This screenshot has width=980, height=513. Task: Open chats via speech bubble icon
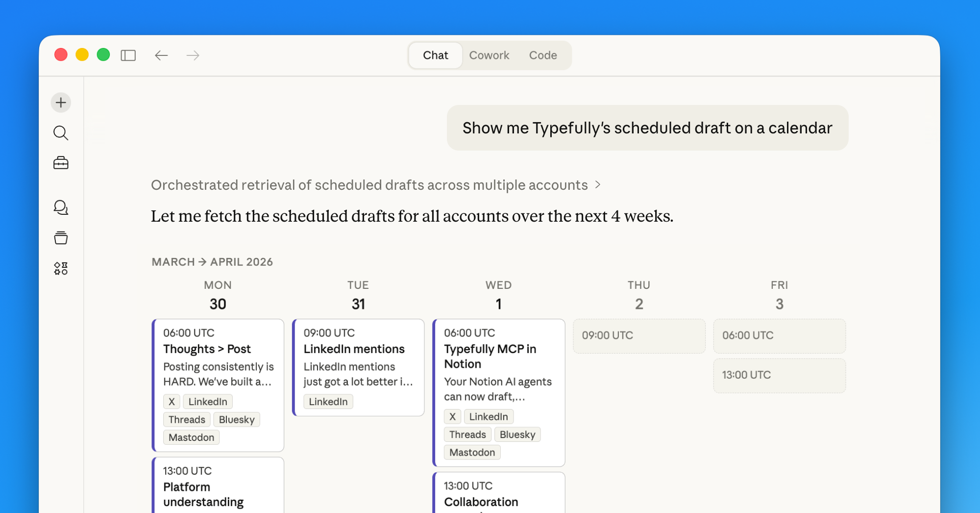pos(61,207)
